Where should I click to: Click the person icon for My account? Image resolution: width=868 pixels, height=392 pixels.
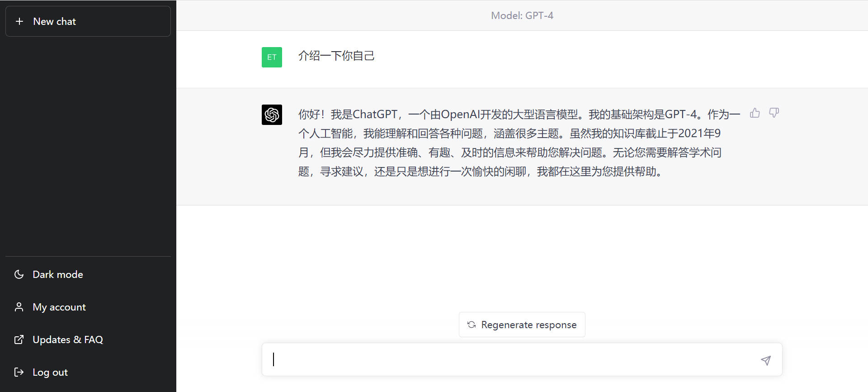(x=19, y=307)
